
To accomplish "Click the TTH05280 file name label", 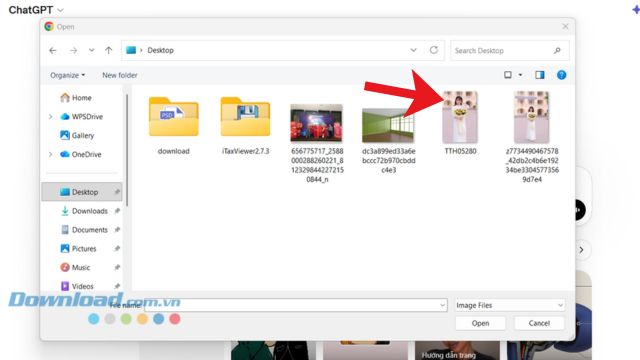I will 460,151.
